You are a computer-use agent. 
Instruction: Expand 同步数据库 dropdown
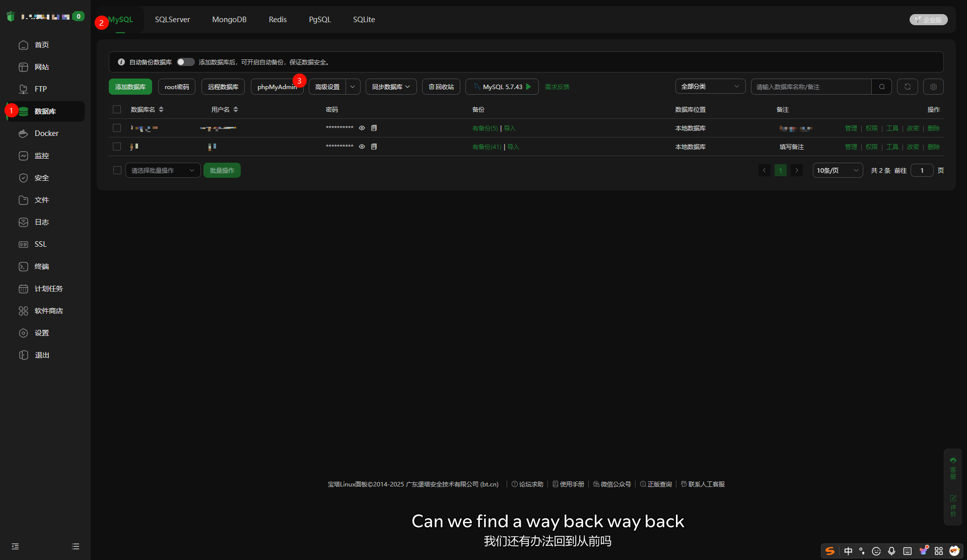point(391,87)
